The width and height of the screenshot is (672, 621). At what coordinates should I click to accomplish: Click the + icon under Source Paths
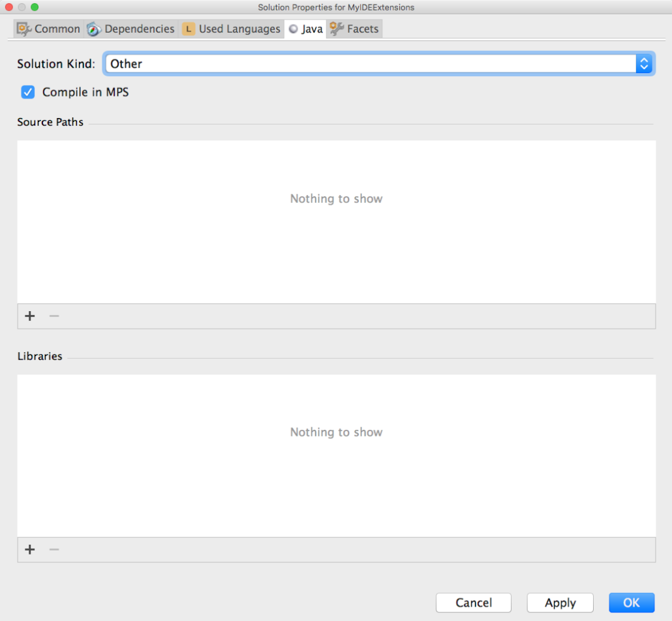pos(29,316)
